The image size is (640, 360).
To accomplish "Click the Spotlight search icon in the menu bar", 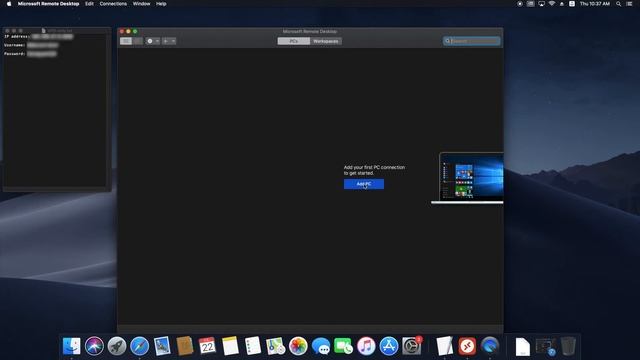I will tap(618, 4).
